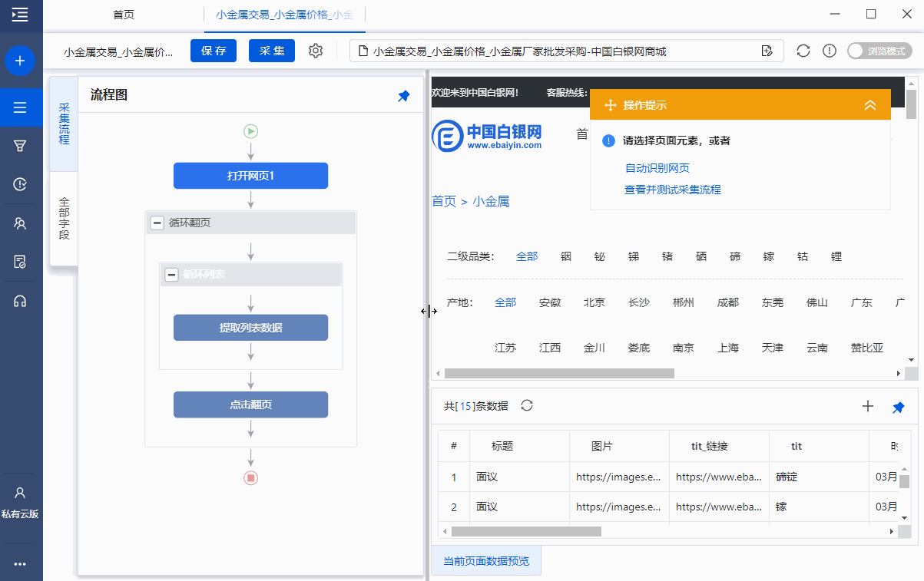Viewport: 924px width, 581px height.
Task: Start the flowchart with the green play icon
Action: [x=250, y=131]
